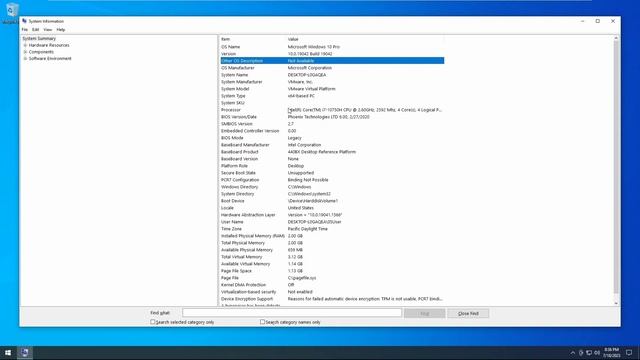Click System Information taskbar icon
This screenshot has height=360, width=640.
(24, 353)
